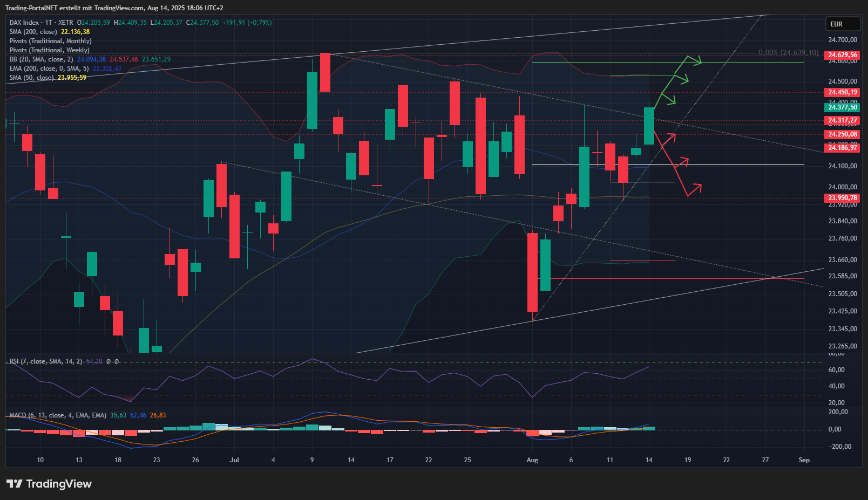Screen dimensions: 868x500
Task: Select the latest green candle on Aug 14
Action: tap(649, 126)
